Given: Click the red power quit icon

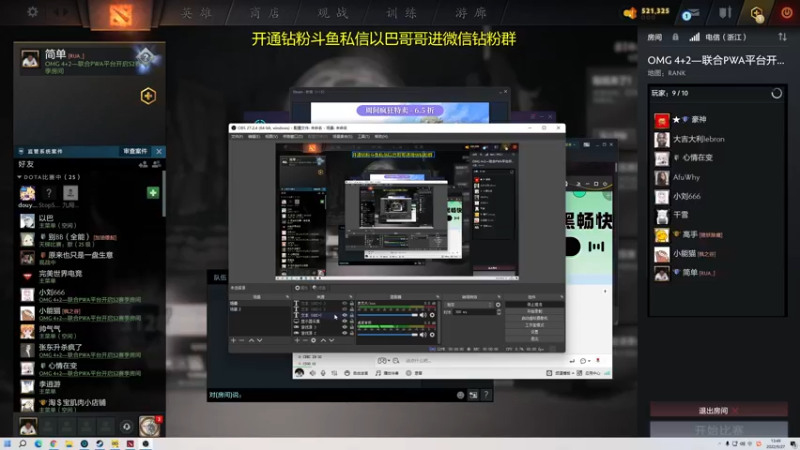Looking at the screenshot, I should (786, 13).
